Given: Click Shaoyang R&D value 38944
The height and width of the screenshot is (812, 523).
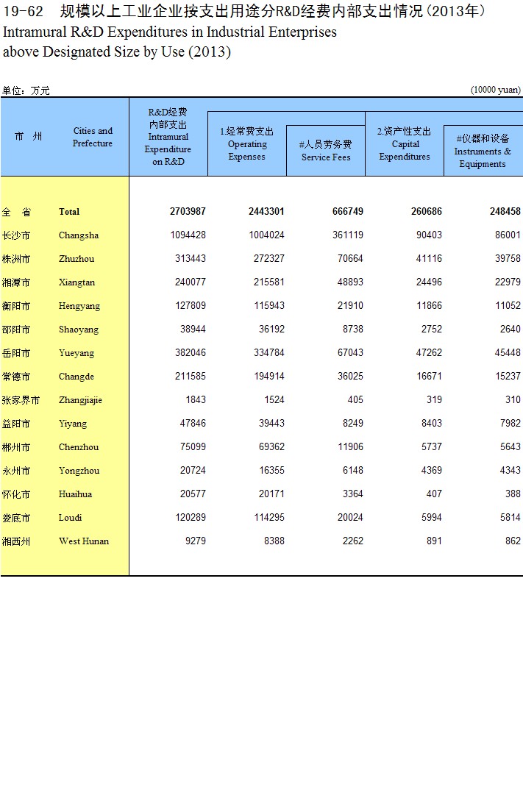Looking at the screenshot, I should tap(193, 329).
